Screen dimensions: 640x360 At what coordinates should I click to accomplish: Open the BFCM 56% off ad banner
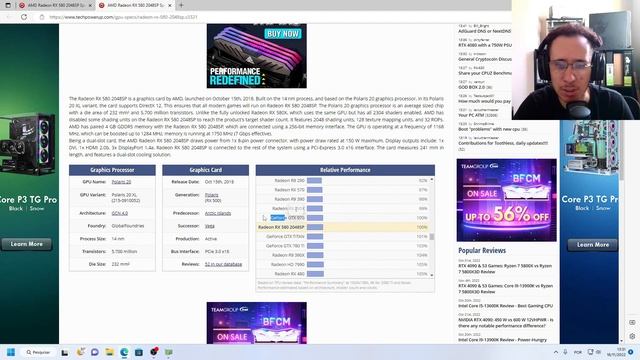(x=507, y=200)
